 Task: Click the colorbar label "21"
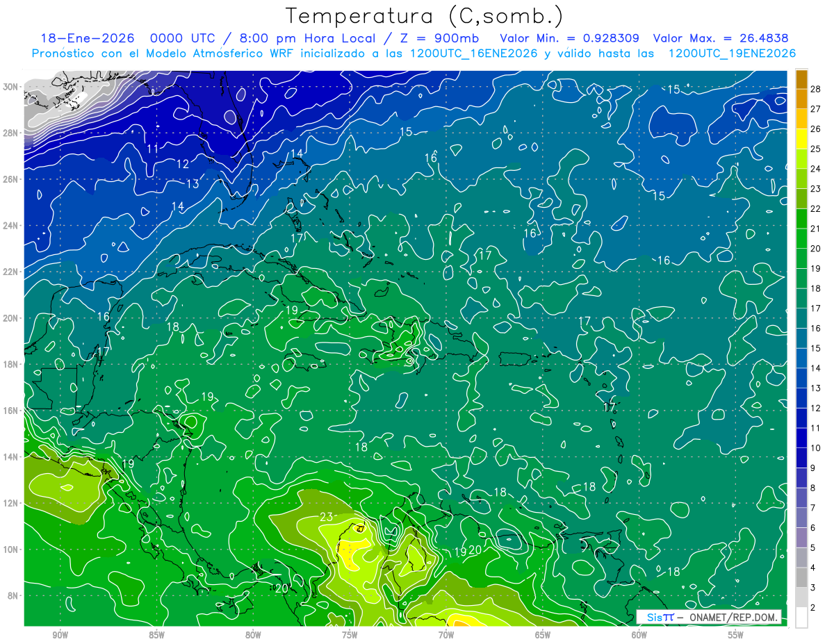pyautogui.click(x=816, y=229)
